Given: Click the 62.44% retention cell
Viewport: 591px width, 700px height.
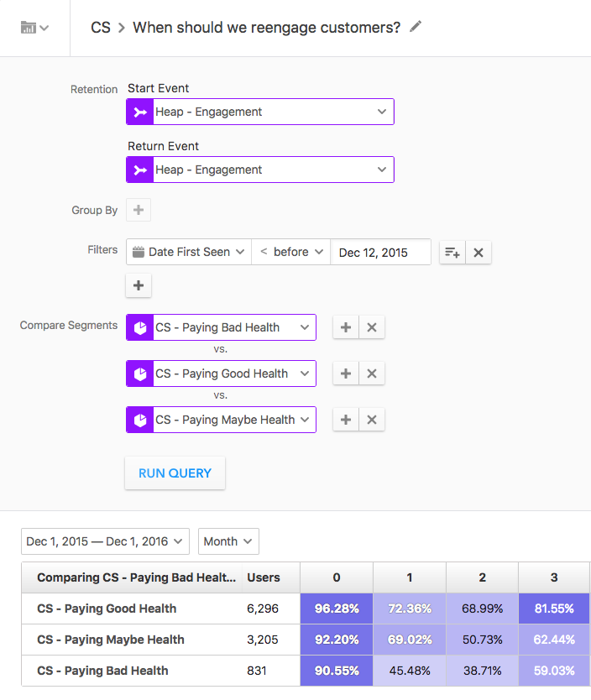Looking at the screenshot, I should pos(554,640).
